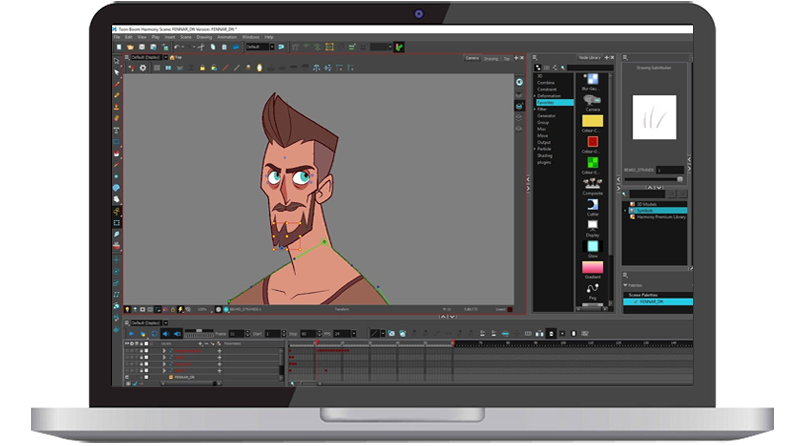Screen dimensions: 803x446
Task: Select the Peg node in Node Library
Action: 593,290
